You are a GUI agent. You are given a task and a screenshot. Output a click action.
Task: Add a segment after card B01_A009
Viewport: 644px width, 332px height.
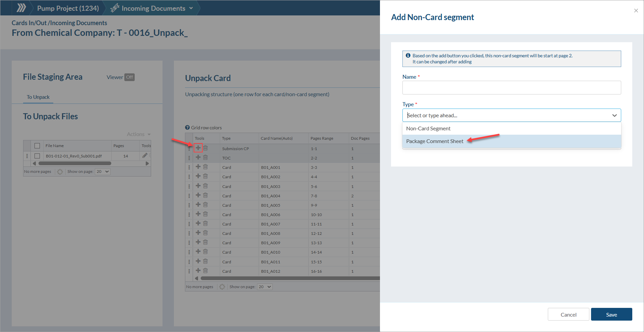point(198,242)
